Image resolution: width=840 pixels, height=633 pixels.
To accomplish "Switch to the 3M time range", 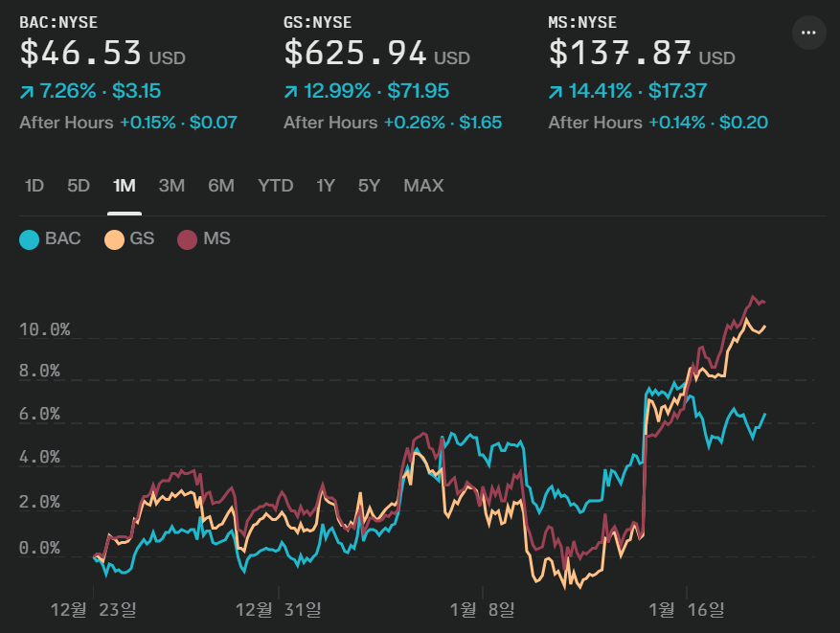I will coord(171,186).
